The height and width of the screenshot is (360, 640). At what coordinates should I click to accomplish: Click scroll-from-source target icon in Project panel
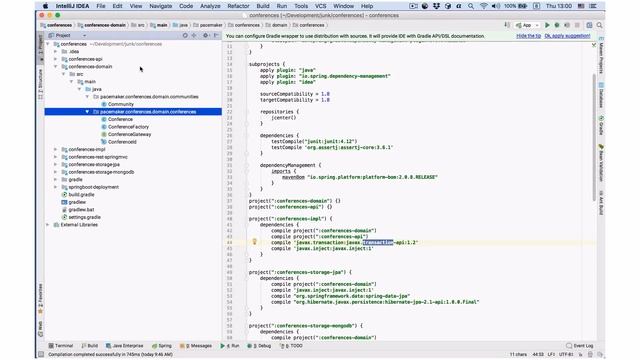click(185, 36)
